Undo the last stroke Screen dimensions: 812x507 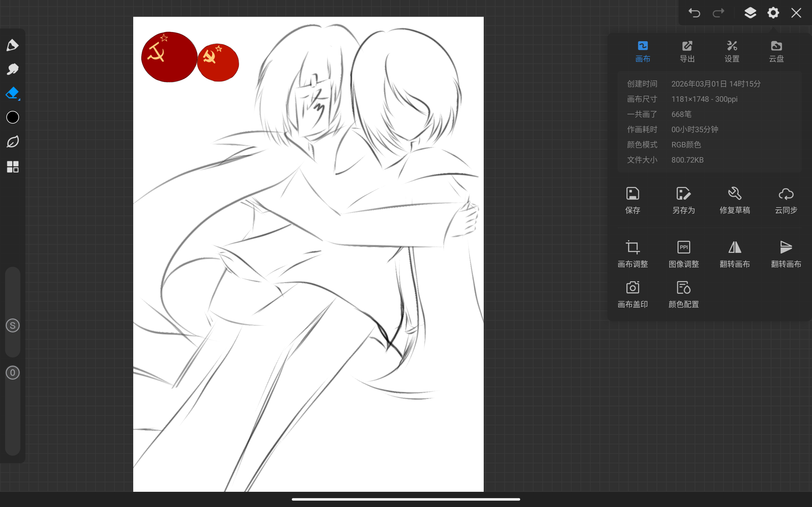(x=694, y=13)
